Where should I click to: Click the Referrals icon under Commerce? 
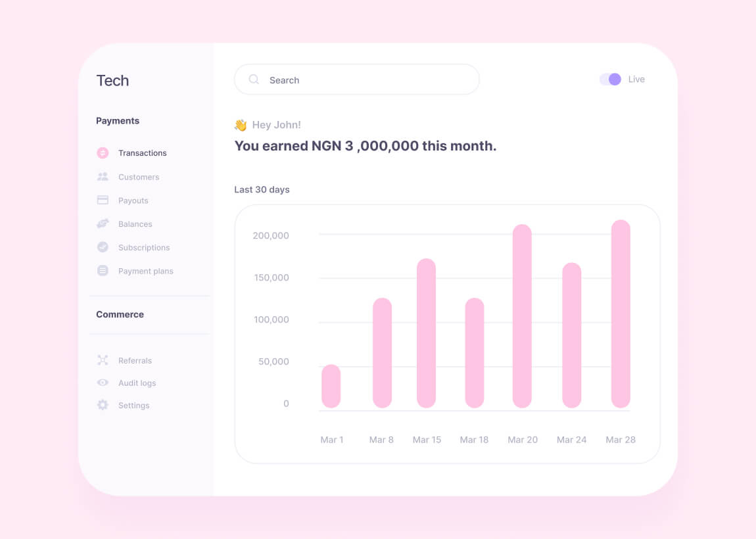(x=103, y=360)
